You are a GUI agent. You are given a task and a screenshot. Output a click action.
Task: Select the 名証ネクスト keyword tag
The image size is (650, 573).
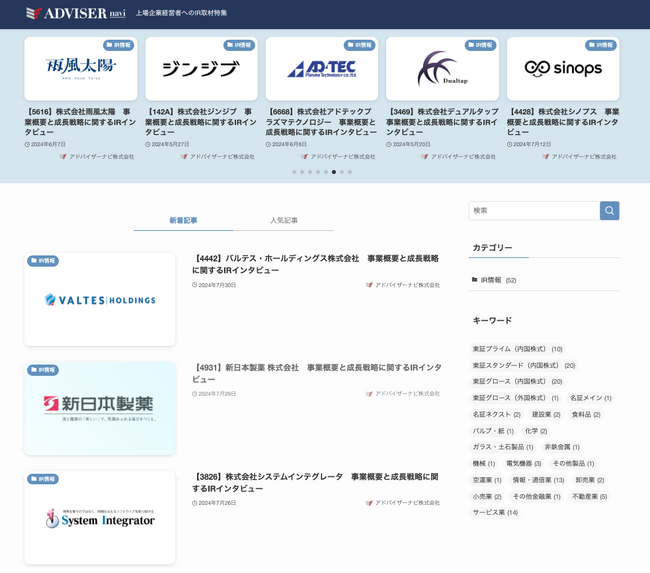pyautogui.click(x=496, y=415)
